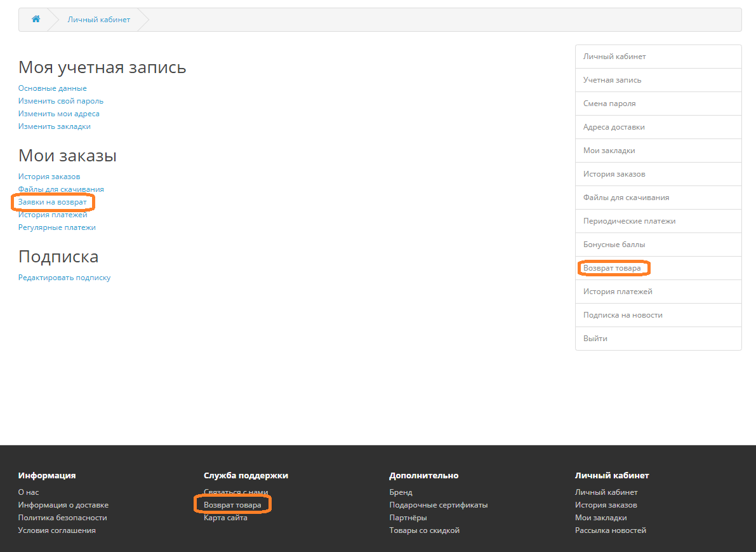Select Смена пароля in sidebar menu
The width and height of the screenshot is (756, 552).
point(609,104)
